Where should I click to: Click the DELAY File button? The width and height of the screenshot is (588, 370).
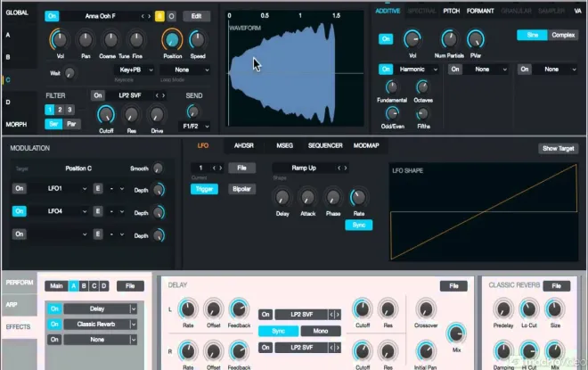(x=453, y=286)
